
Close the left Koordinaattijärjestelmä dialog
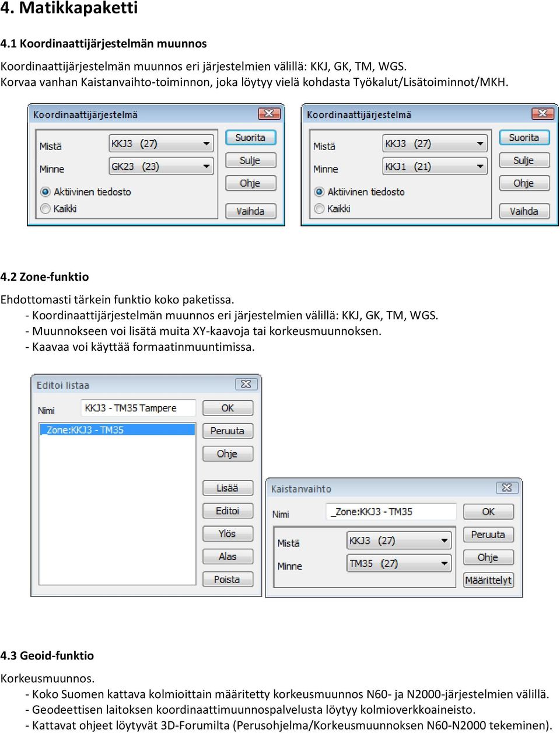pos(269,113)
